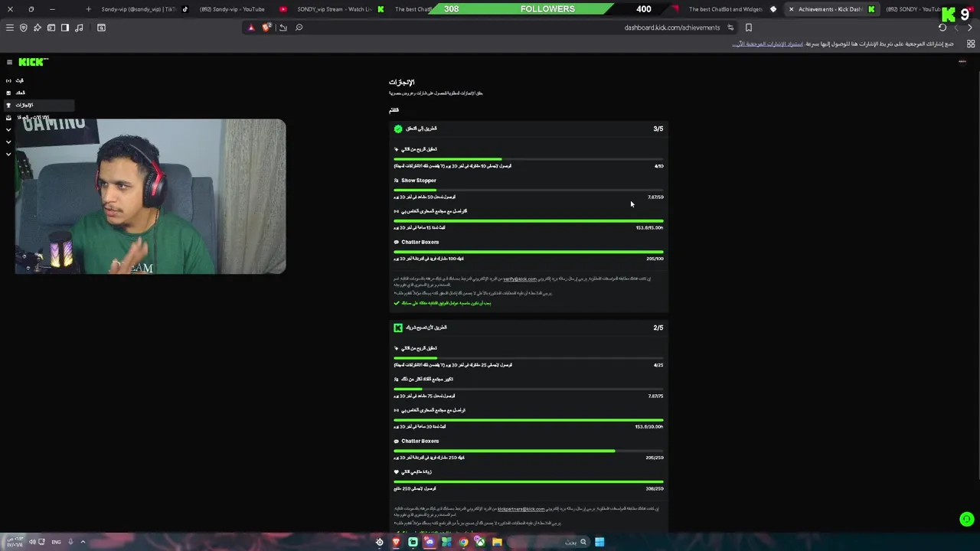The image size is (980, 551).
Task: Click the 3/5 progress count
Action: [x=658, y=129]
